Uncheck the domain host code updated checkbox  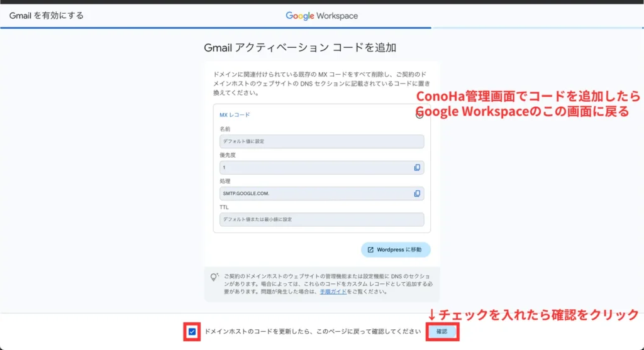(192, 331)
